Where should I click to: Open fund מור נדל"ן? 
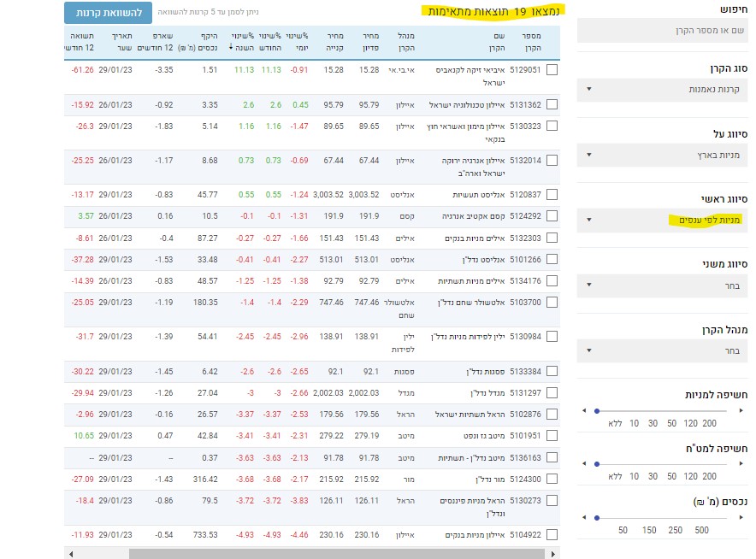490,480
